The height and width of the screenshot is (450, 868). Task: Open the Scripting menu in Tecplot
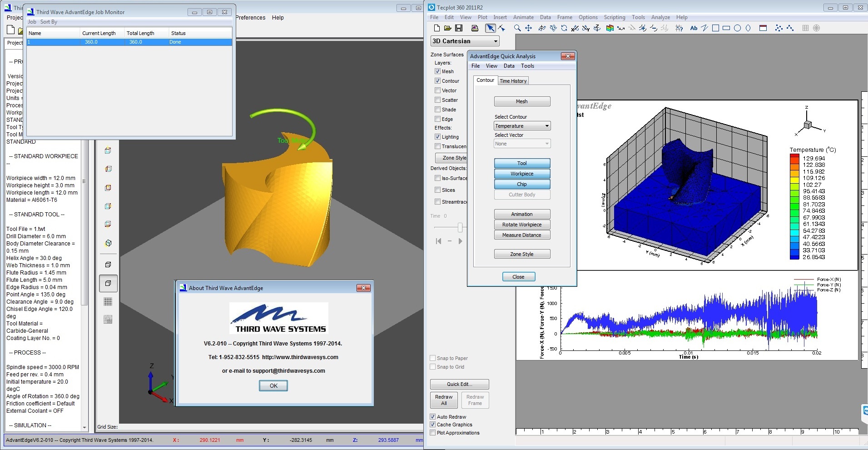pos(615,17)
